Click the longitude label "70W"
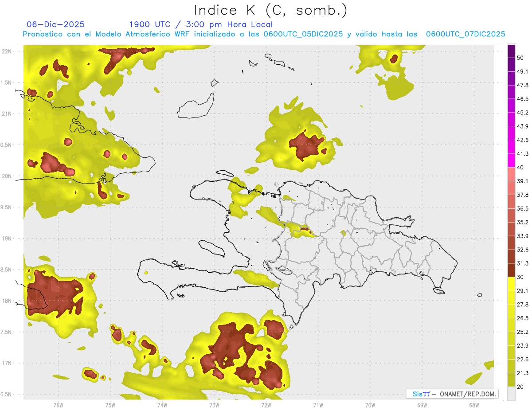The width and height of the screenshot is (532, 411). pyautogui.click(x=370, y=405)
